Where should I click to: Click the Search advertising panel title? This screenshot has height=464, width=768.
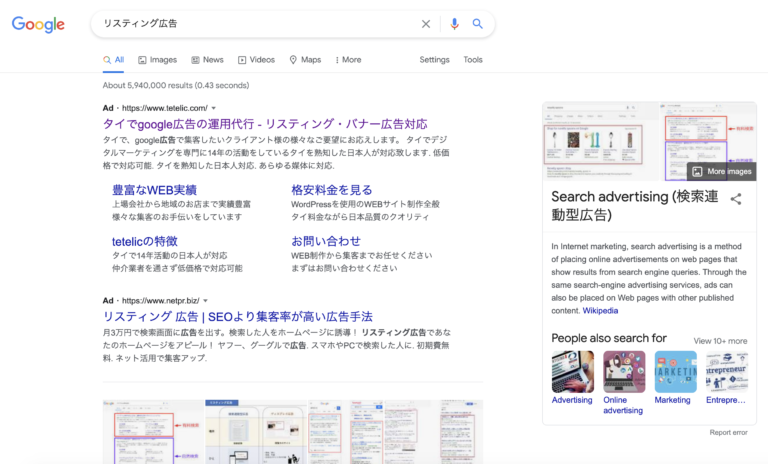click(x=635, y=205)
